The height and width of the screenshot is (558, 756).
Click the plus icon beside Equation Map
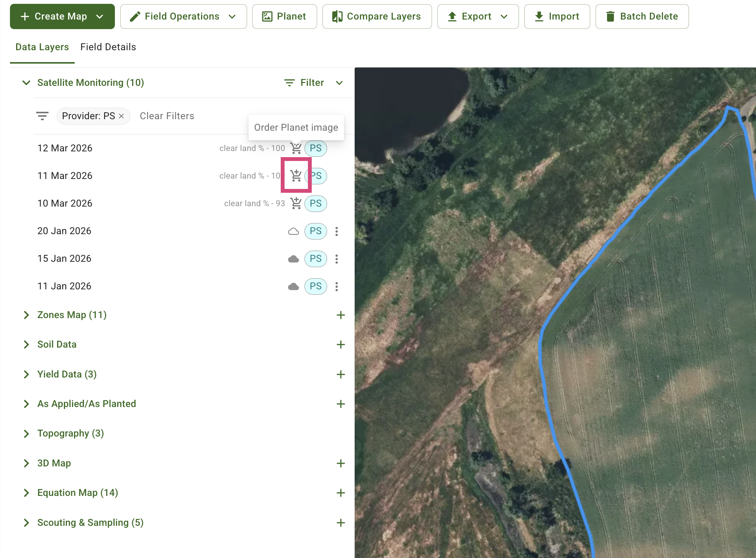[x=341, y=493]
